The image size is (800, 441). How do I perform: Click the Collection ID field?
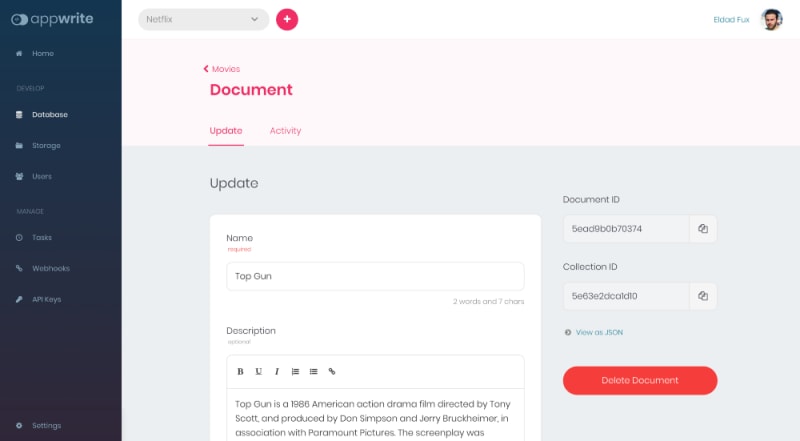point(626,296)
